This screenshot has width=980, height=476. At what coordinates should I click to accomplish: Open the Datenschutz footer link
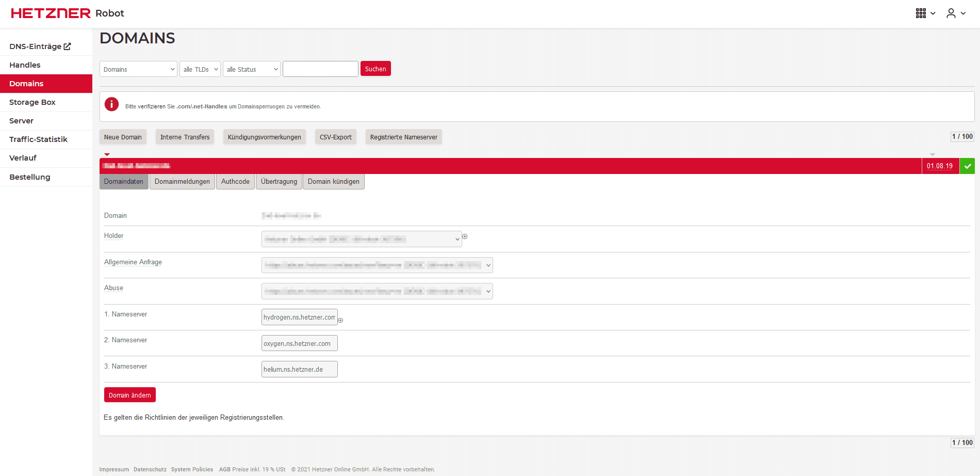click(150, 469)
